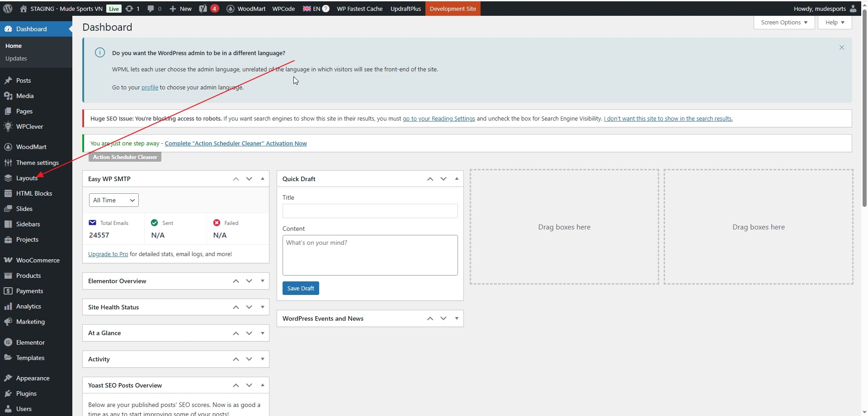Click the Elementor icon in sidebar
868x416 pixels.
coord(8,342)
